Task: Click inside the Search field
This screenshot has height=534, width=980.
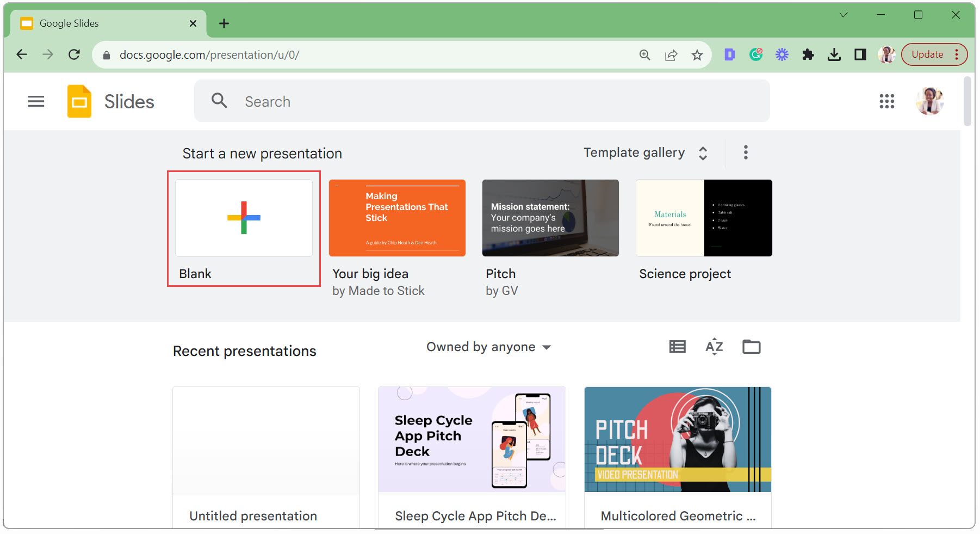Action: (x=381, y=101)
